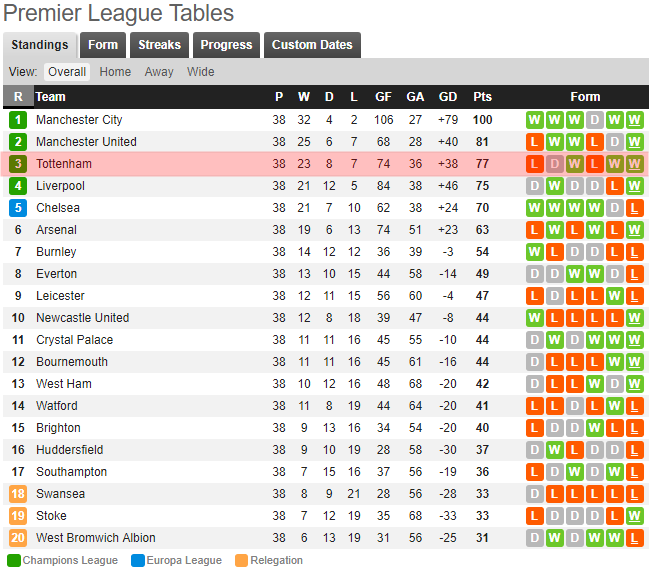Switch view to Away
This screenshot has height=572, width=649.
[x=158, y=72]
